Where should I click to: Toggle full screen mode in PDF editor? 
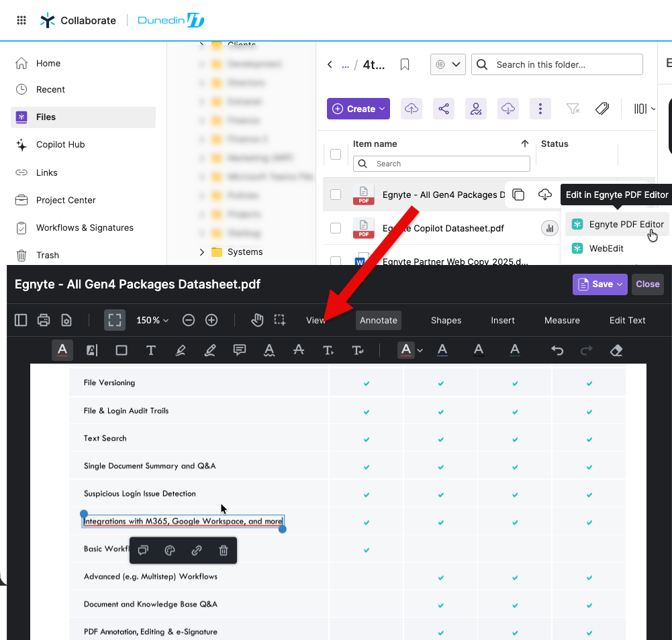point(114,320)
